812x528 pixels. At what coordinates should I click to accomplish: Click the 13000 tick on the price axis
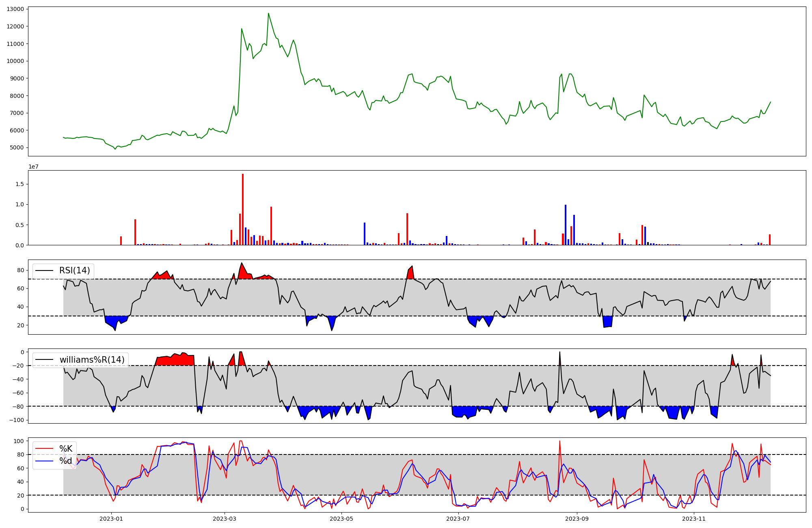[x=15, y=9]
